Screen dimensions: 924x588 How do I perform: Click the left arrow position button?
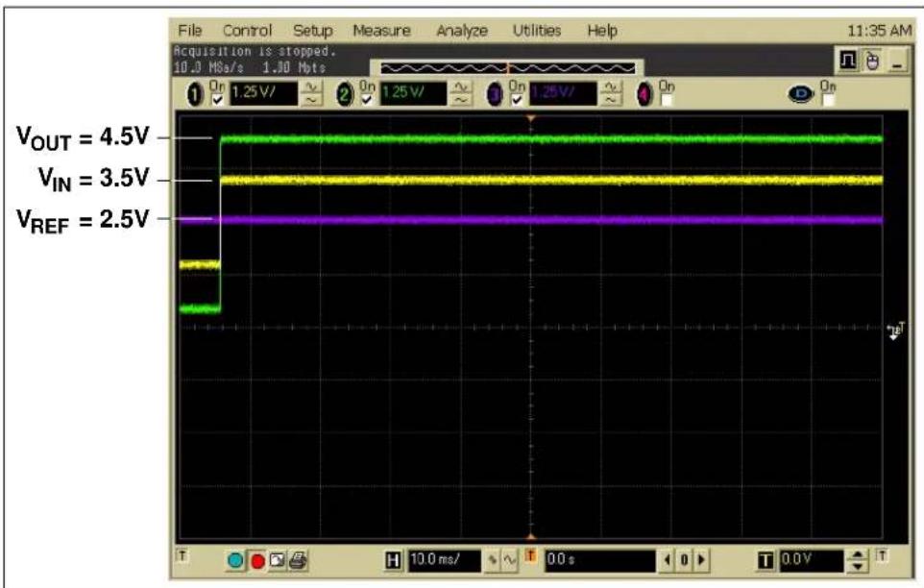(x=667, y=560)
